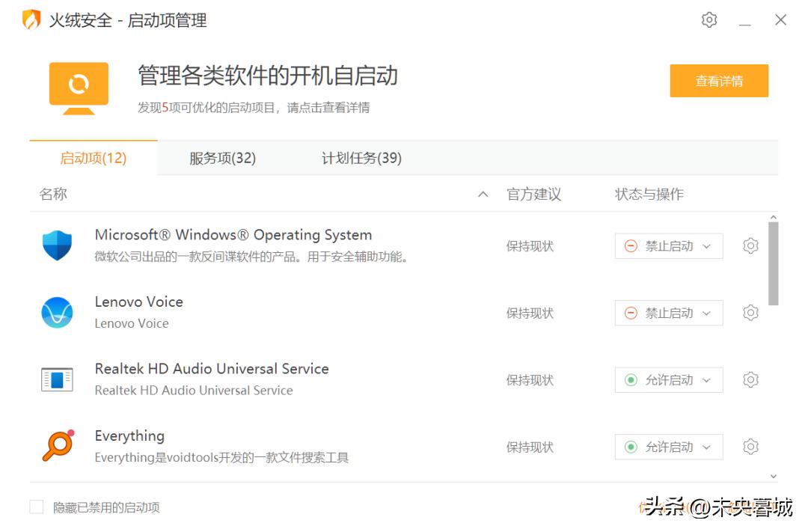Screen dimensions: 808x532
Task: Select the Lenovo Voice application icon
Action: [57, 312]
